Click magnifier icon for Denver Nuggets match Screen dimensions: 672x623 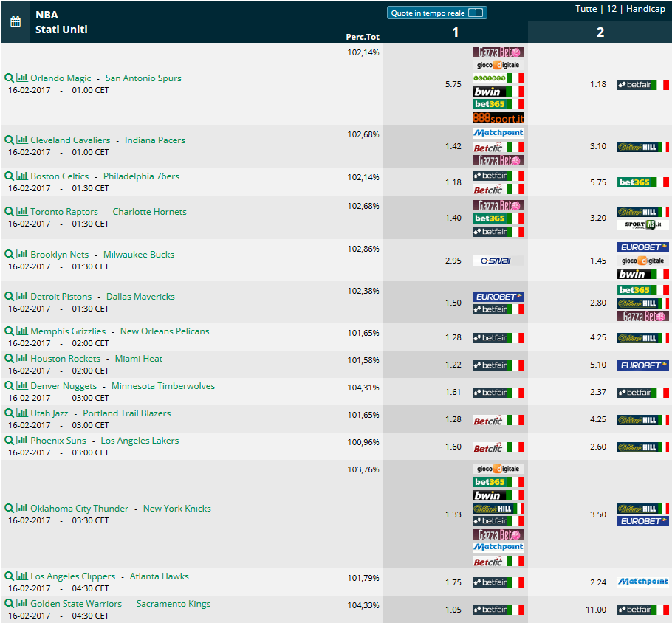[x=9, y=386]
